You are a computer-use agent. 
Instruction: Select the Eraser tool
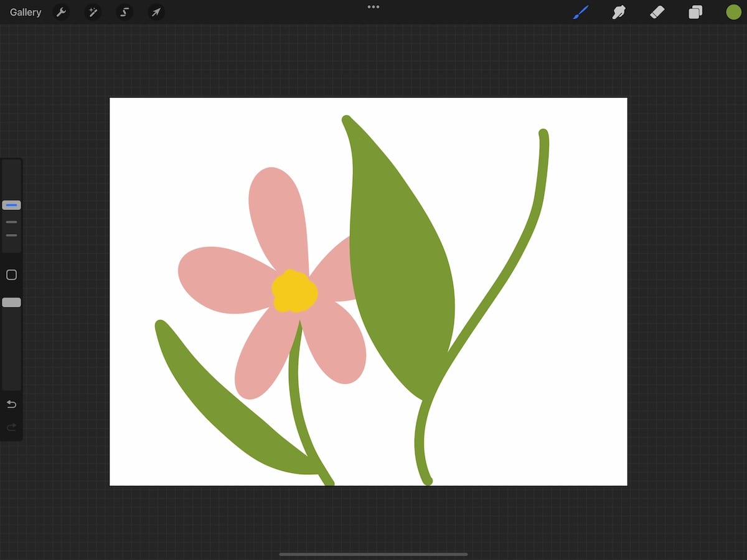(x=657, y=12)
